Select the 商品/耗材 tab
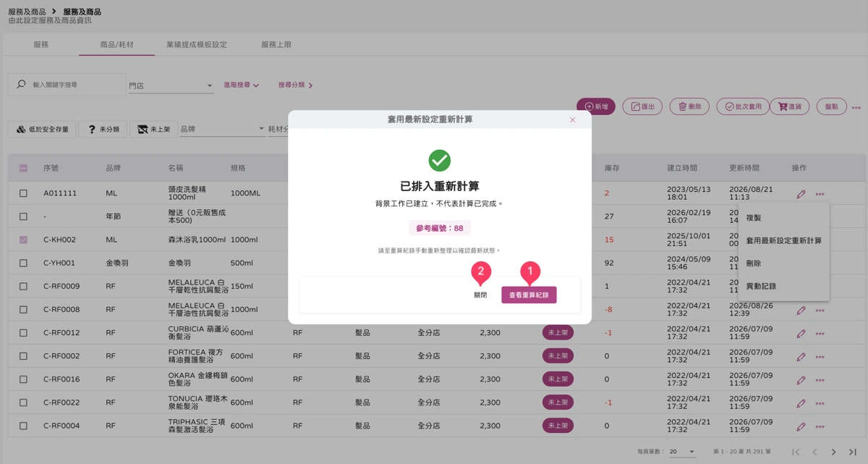 point(116,45)
